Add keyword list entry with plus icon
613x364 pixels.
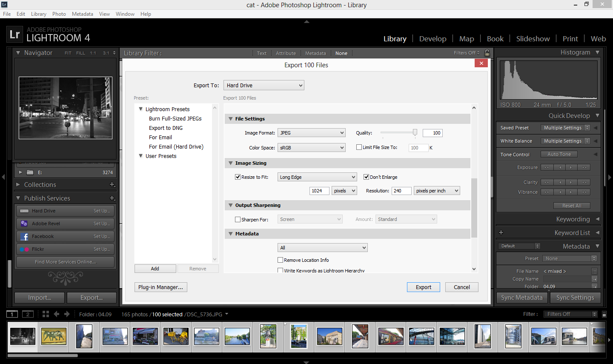coord(501,232)
